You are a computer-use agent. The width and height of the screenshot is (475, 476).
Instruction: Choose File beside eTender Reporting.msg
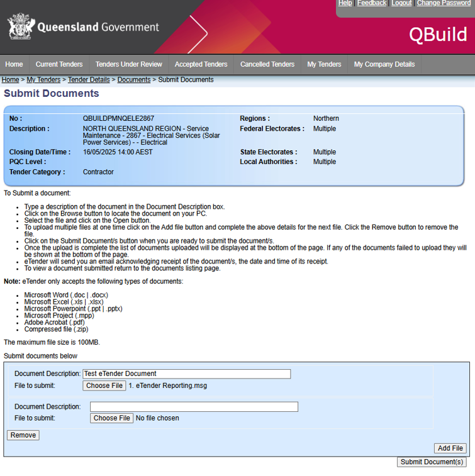tap(104, 385)
